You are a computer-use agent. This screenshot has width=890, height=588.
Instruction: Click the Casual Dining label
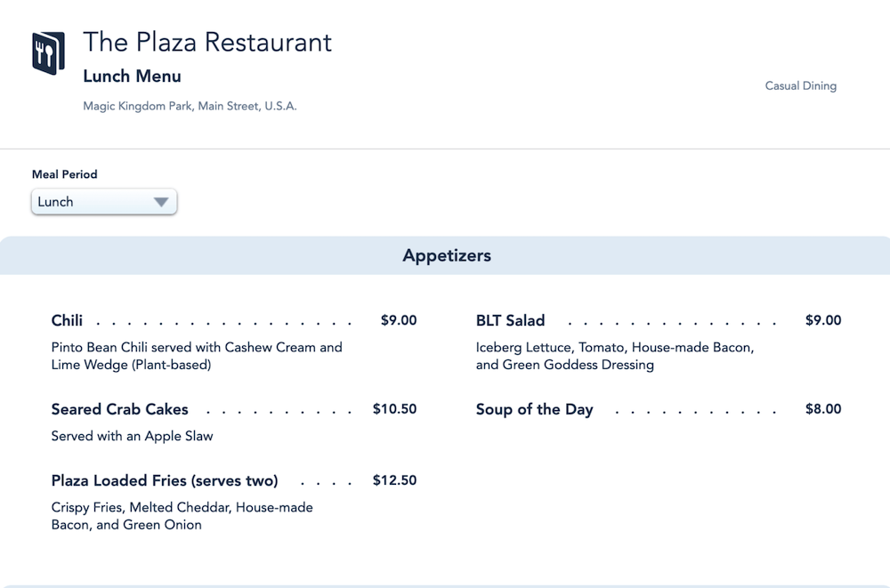tap(800, 85)
